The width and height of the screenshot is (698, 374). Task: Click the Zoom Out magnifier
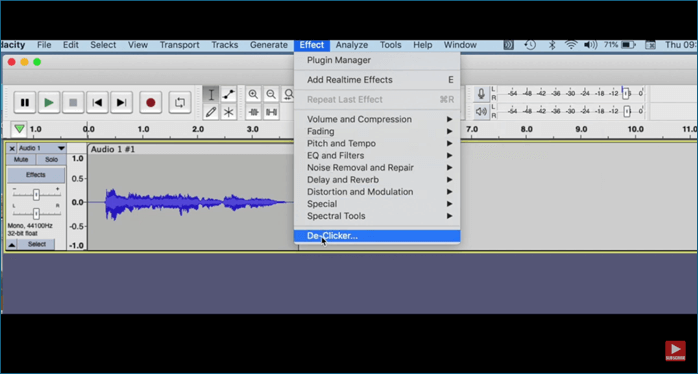coord(271,94)
